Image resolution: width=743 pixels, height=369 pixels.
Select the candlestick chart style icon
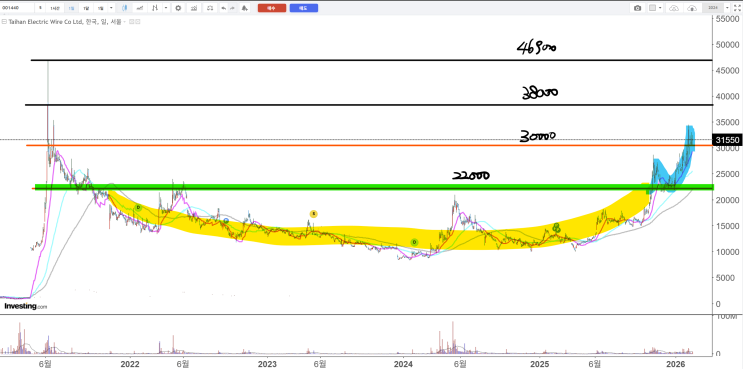125,8
